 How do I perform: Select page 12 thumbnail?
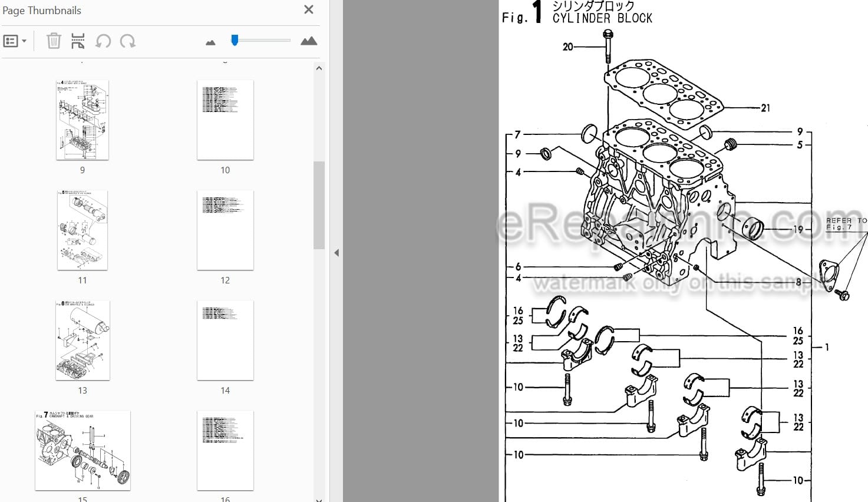225,230
